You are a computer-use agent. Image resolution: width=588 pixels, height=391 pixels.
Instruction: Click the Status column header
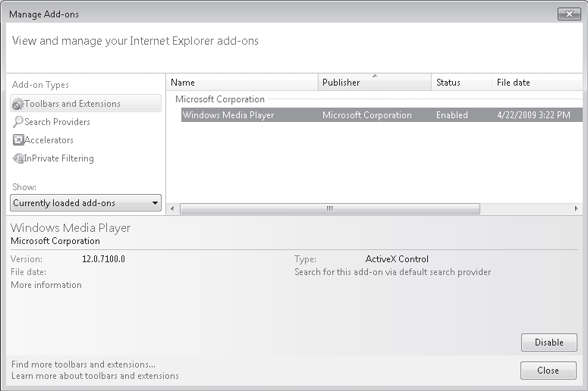click(x=461, y=82)
